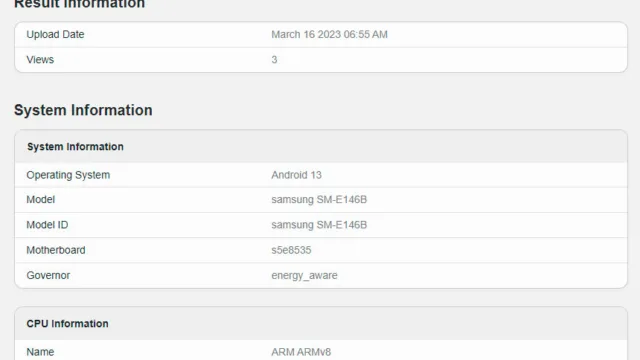This screenshot has height=360, width=640.
Task: Click the Views count 3
Action: pos(274,60)
